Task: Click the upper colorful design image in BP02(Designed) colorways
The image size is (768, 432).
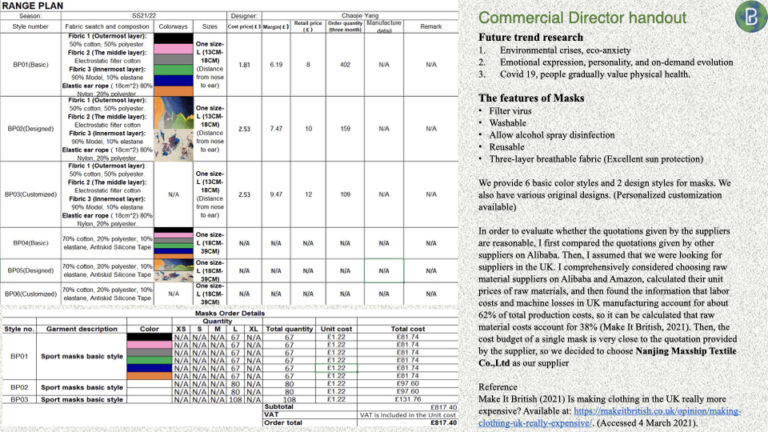Action: pos(173,113)
